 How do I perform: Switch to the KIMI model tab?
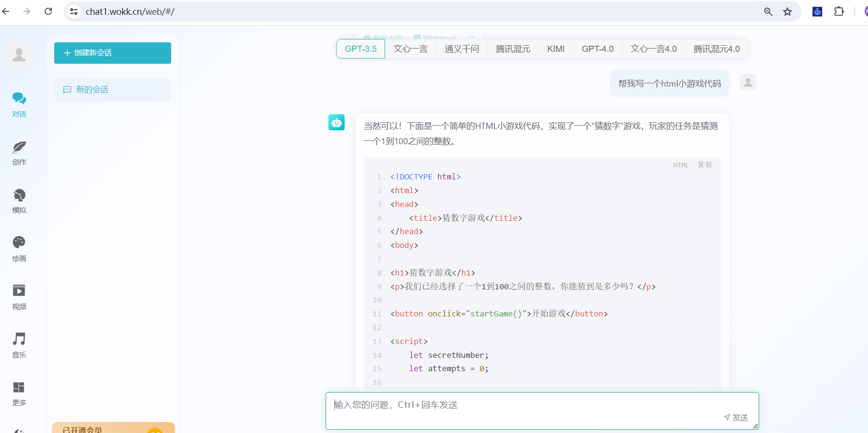point(555,49)
